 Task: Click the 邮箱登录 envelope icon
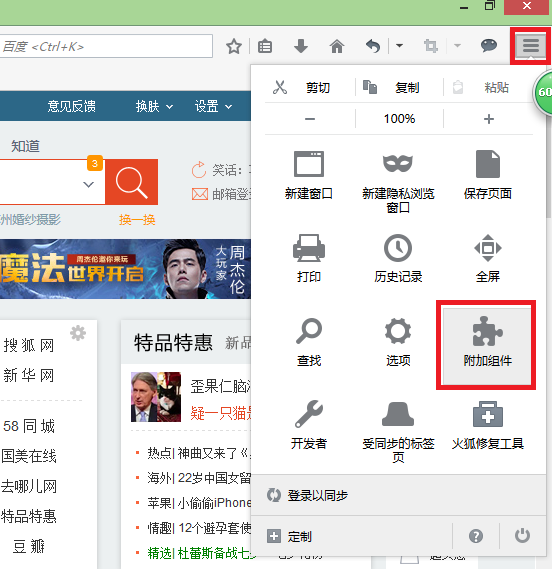click(200, 194)
